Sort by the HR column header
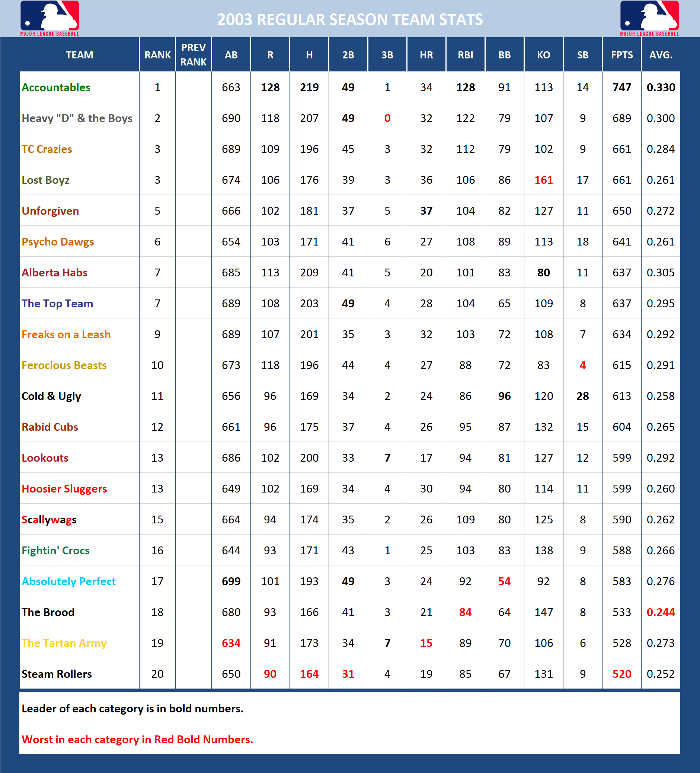This screenshot has width=700, height=773. coord(426,55)
